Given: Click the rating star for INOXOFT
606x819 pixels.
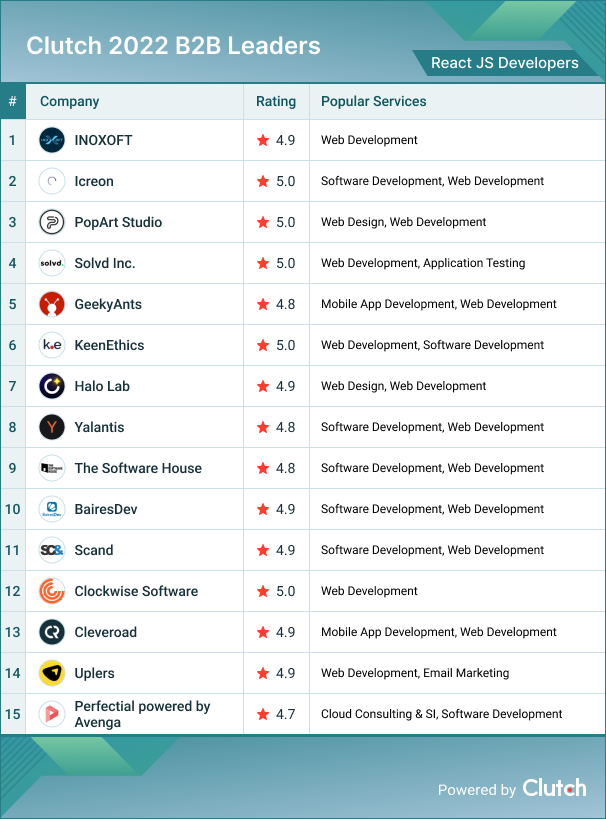Looking at the screenshot, I should click(x=263, y=140).
